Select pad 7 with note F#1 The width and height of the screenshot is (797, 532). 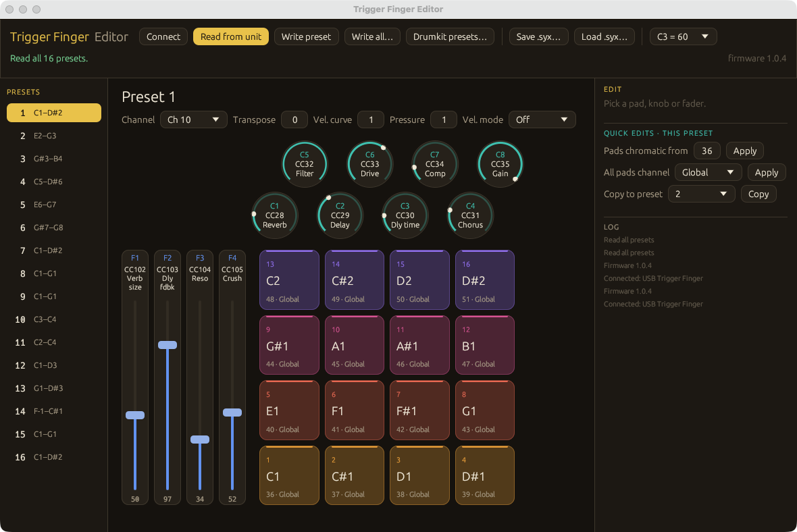pos(419,410)
